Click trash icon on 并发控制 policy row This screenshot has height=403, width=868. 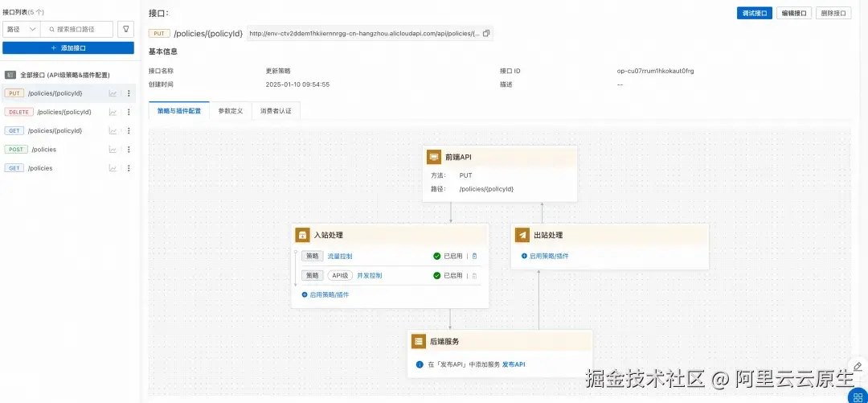474,275
